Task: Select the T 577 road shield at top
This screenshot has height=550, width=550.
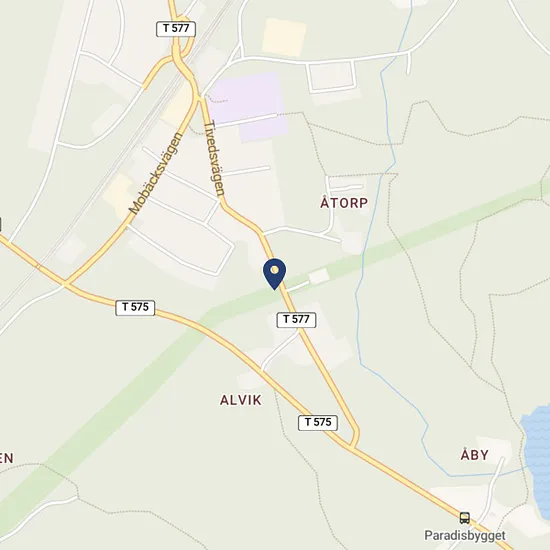Action: 176,29
